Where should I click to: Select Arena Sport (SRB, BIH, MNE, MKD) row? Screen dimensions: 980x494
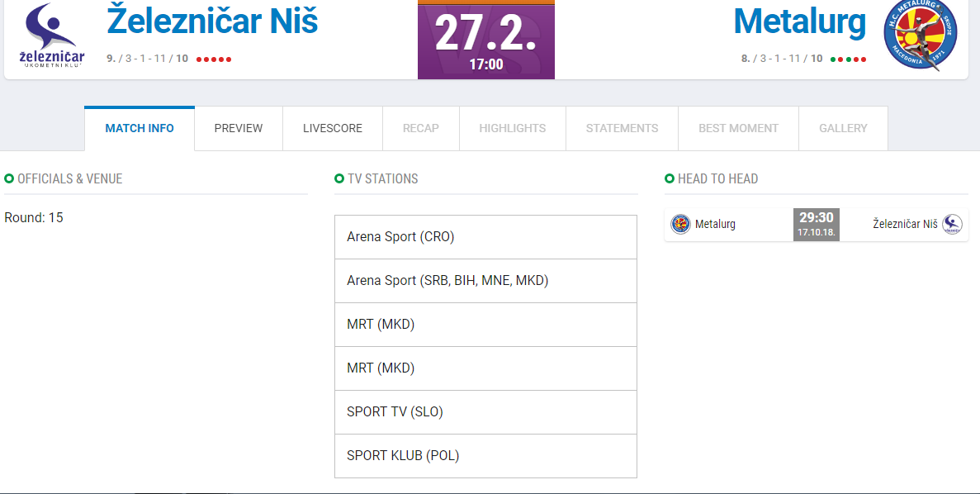[485, 281]
